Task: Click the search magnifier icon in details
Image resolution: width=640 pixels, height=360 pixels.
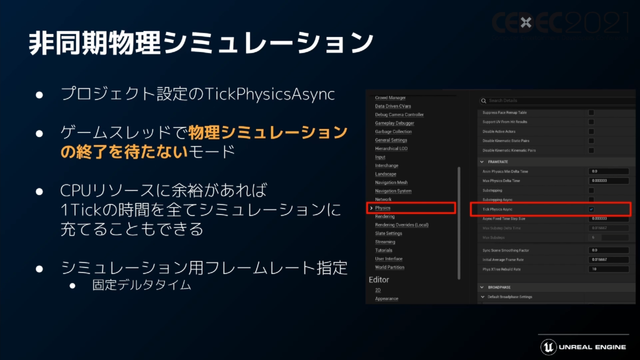Action: point(483,101)
